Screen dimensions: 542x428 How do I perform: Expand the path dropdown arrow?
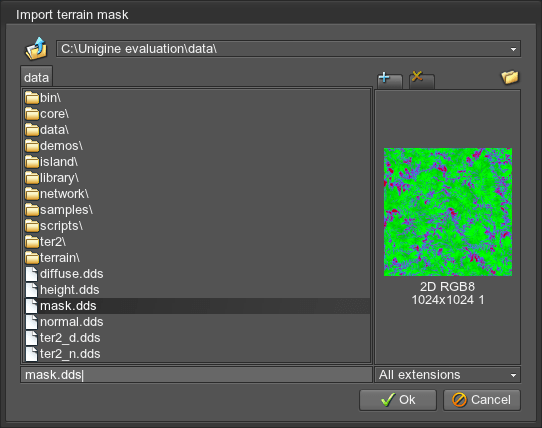pos(513,49)
